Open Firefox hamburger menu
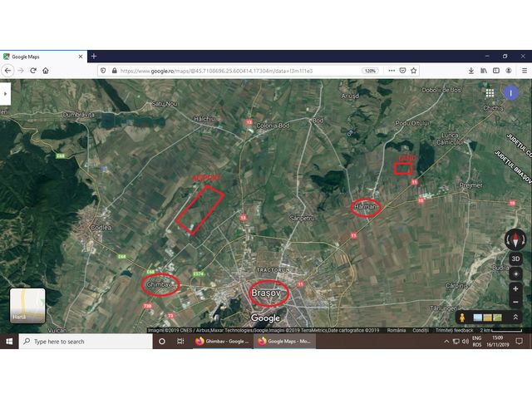Screen dimensions: 532x399 525,71
